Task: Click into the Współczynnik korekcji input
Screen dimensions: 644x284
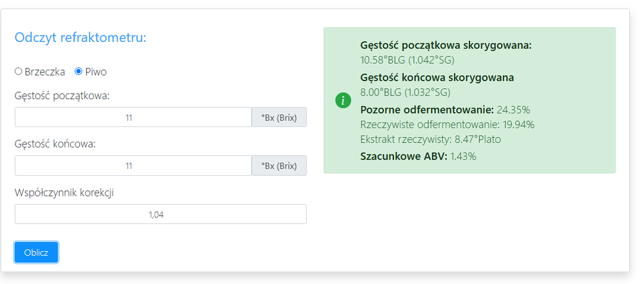Action: 160,214
